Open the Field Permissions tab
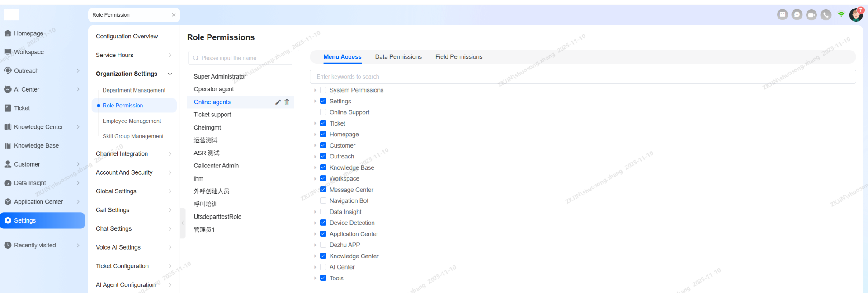 pos(458,57)
